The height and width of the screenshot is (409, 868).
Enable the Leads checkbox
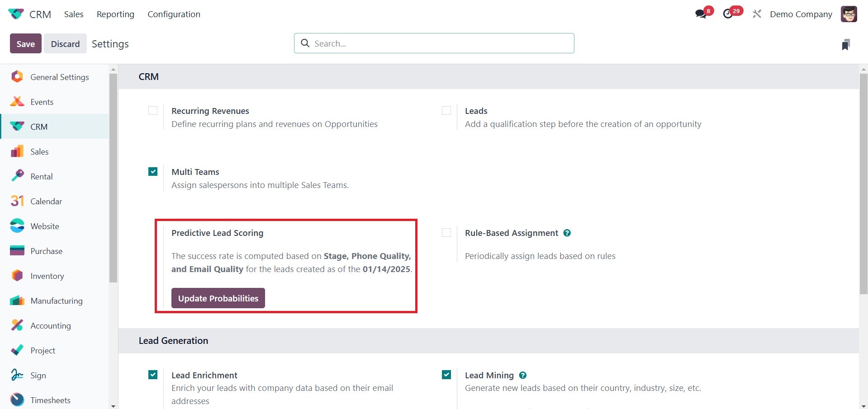tap(446, 111)
